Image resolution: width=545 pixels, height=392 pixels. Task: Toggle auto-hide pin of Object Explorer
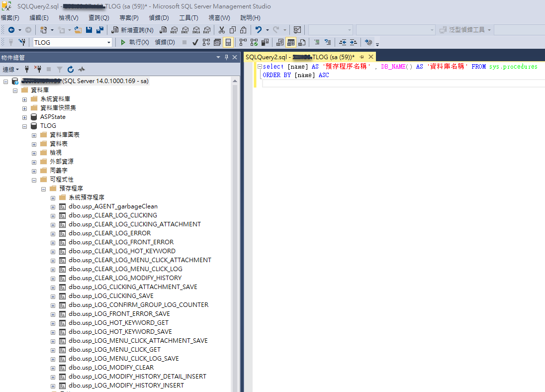click(226, 57)
